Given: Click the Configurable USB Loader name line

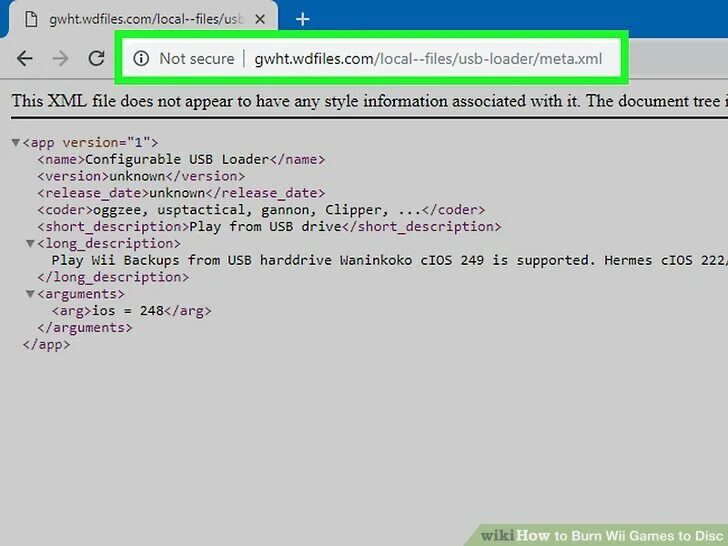Looking at the screenshot, I should [181, 159].
